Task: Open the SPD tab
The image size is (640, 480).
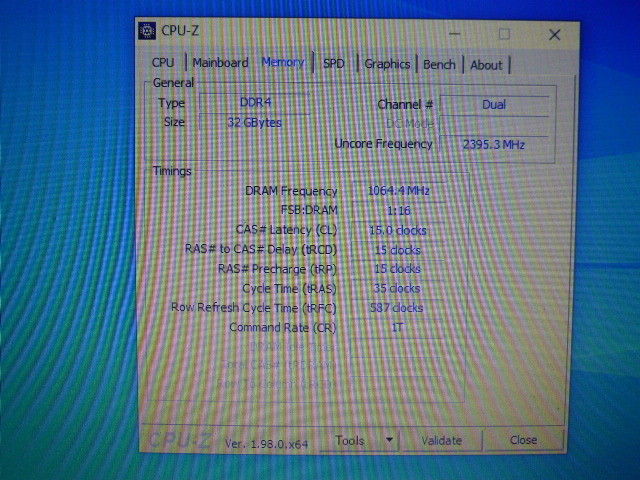Action: pyautogui.click(x=334, y=63)
